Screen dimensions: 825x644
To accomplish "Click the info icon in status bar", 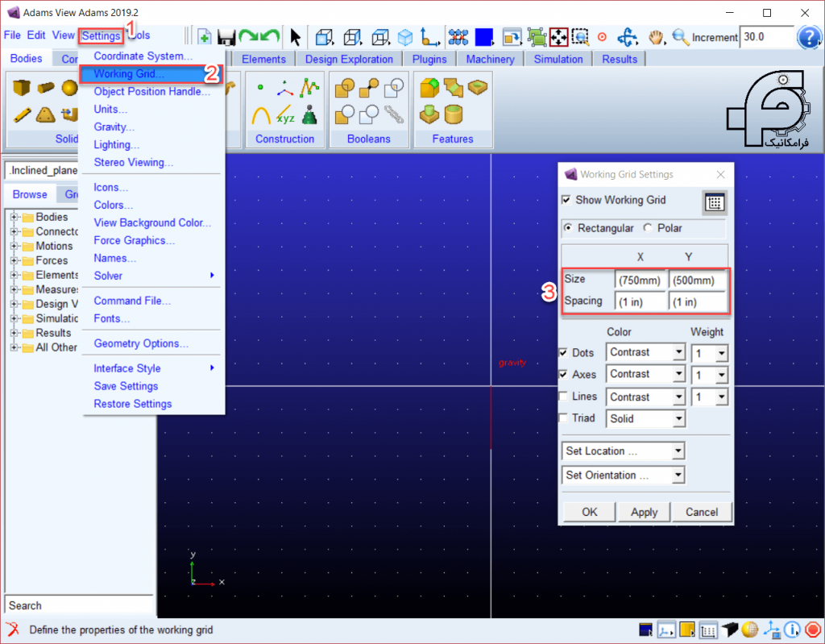I will click(792, 629).
